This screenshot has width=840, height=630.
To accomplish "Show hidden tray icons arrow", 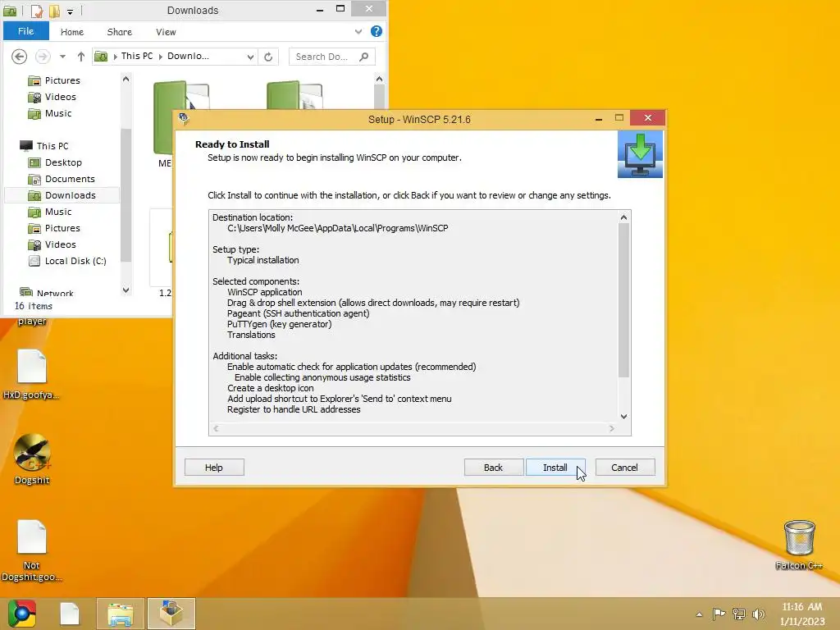I will pyautogui.click(x=699, y=614).
